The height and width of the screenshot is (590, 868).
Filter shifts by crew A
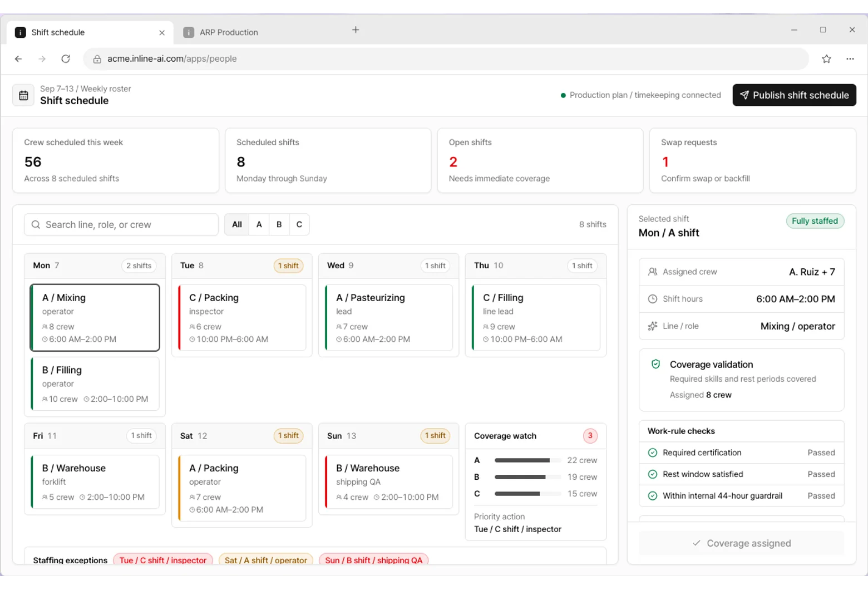tap(259, 224)
